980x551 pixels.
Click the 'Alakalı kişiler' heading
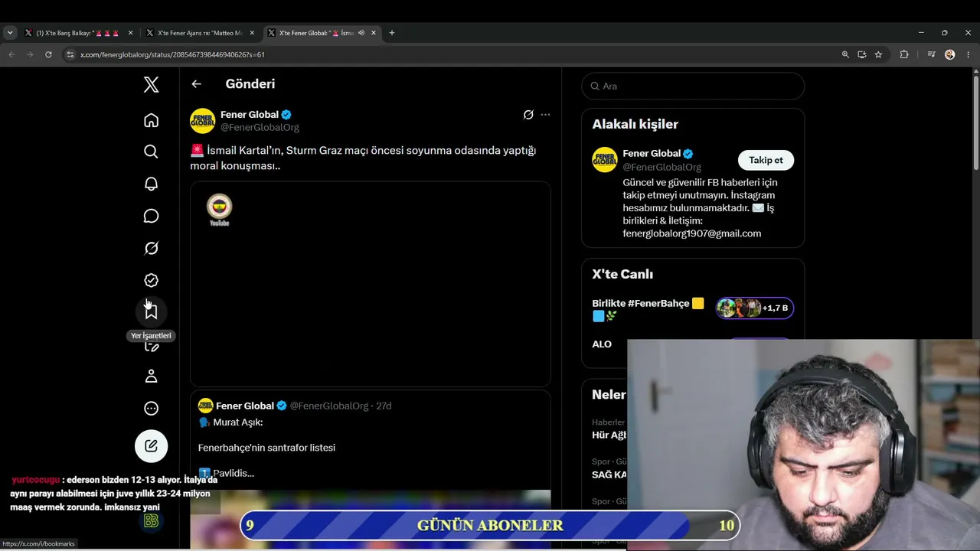point(635,124)
